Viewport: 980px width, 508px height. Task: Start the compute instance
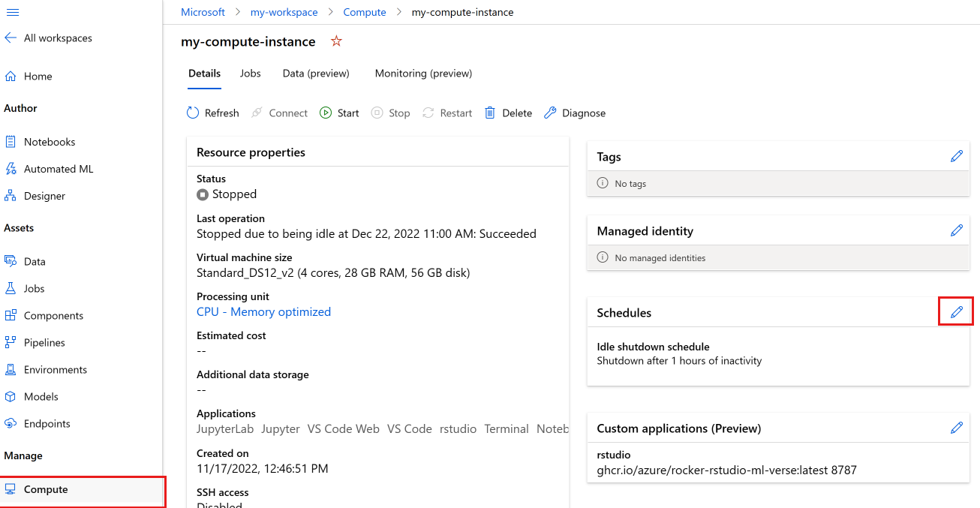339,113
